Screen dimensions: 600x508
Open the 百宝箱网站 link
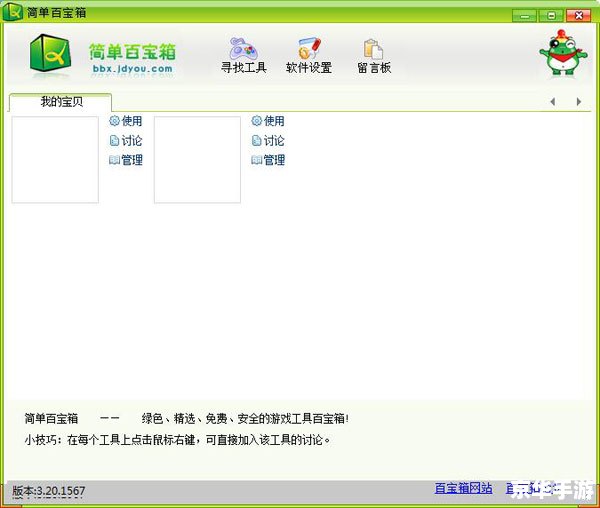coord(463,488)
